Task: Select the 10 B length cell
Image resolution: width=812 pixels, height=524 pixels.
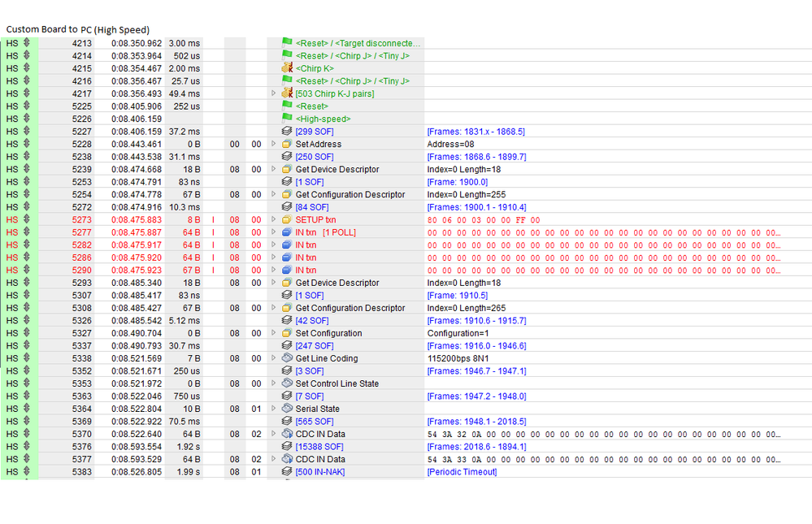Action: [x=192, y=409]
